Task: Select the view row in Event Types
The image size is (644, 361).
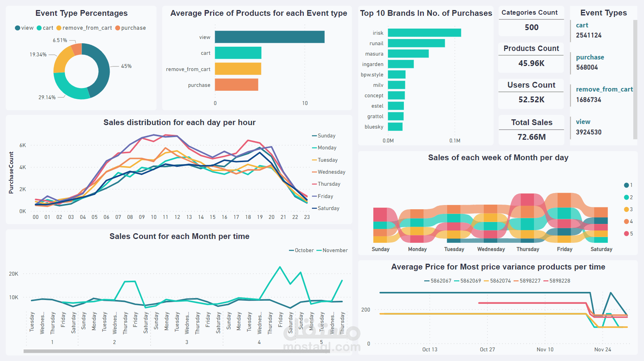Action: click(x=602, y=127)
